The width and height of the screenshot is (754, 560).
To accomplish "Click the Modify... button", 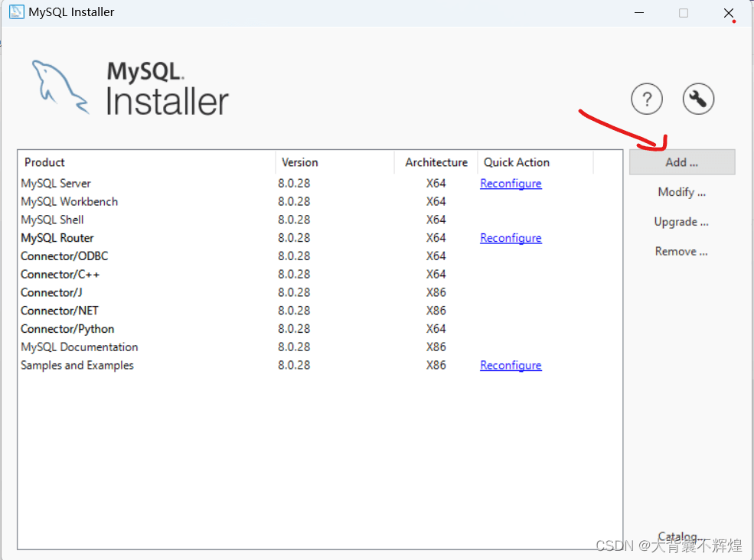I will coord(682,192).
